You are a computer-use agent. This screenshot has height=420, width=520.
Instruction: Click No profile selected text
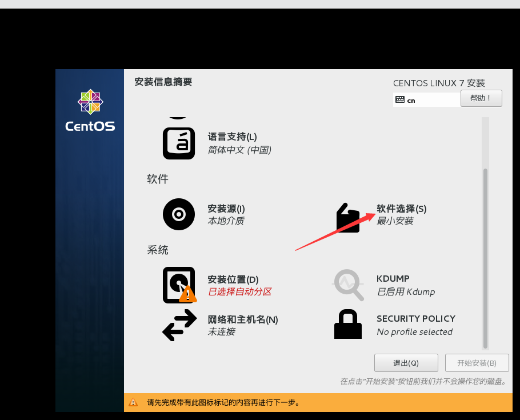point(414,332)
